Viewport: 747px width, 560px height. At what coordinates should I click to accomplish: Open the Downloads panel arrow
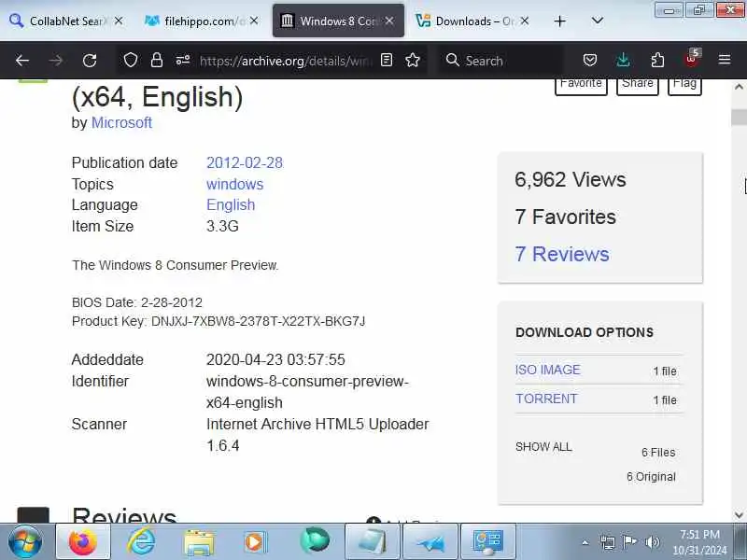[x=623, y=60]
